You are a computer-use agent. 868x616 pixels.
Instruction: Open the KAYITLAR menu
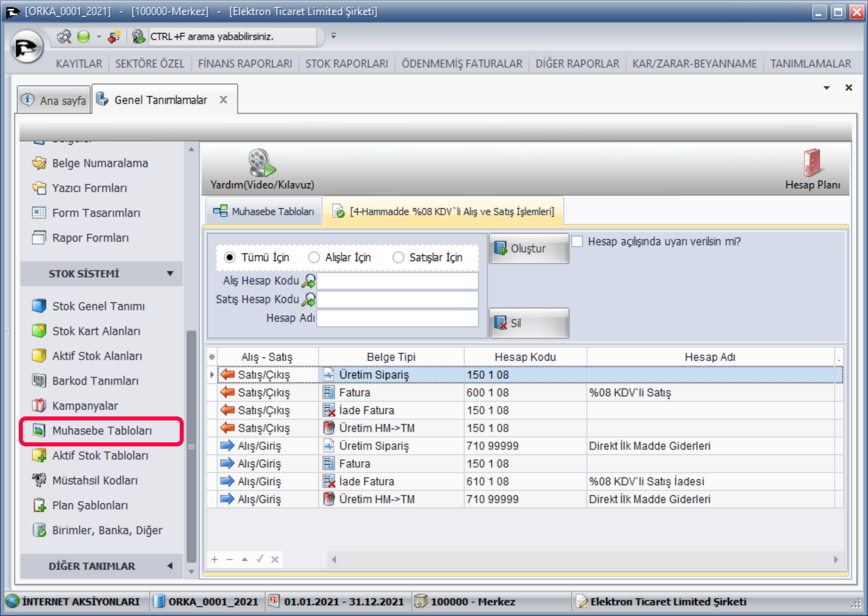coord(79,63)
